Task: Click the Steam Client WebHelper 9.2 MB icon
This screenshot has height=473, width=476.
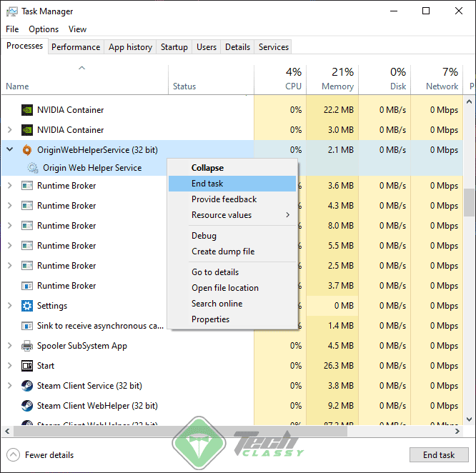Action: click(27, 406)
